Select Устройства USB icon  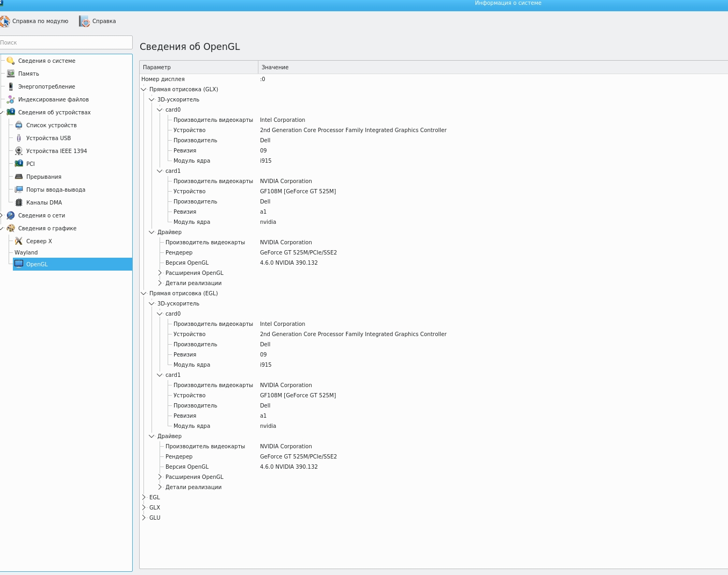click(x=19, y=138)
